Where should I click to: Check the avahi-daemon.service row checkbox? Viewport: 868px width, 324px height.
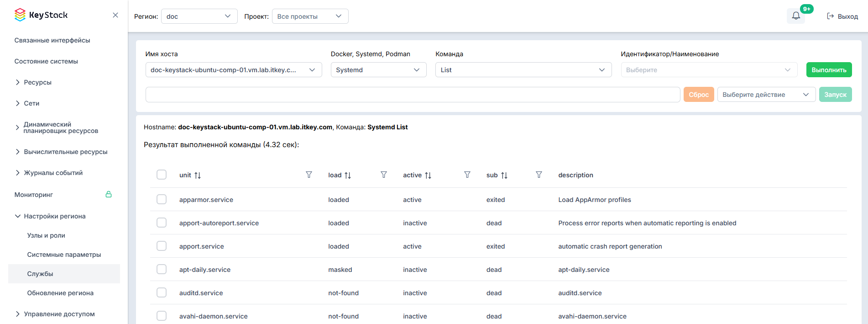coord(162,316)
